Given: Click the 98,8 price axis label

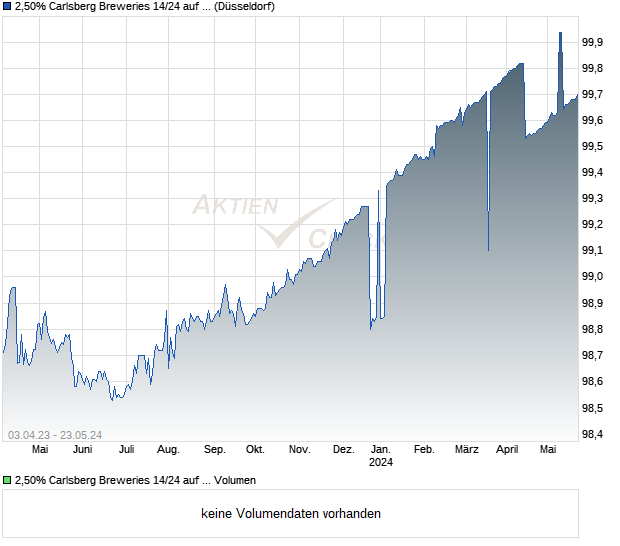Looking at the screenshot, I should coord(592,329).
